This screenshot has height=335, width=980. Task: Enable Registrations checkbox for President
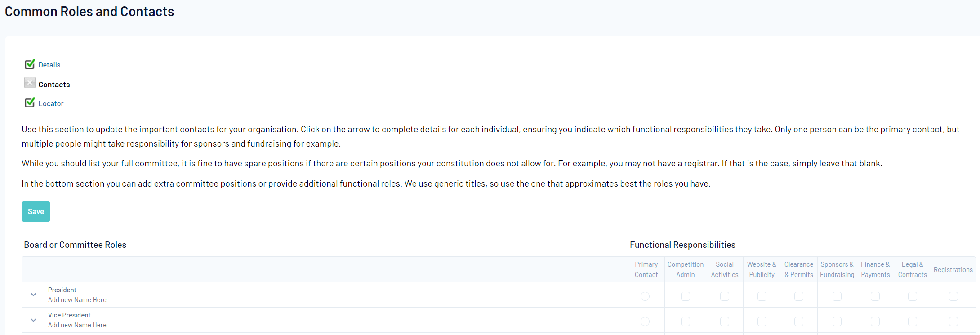click(953, 296)
